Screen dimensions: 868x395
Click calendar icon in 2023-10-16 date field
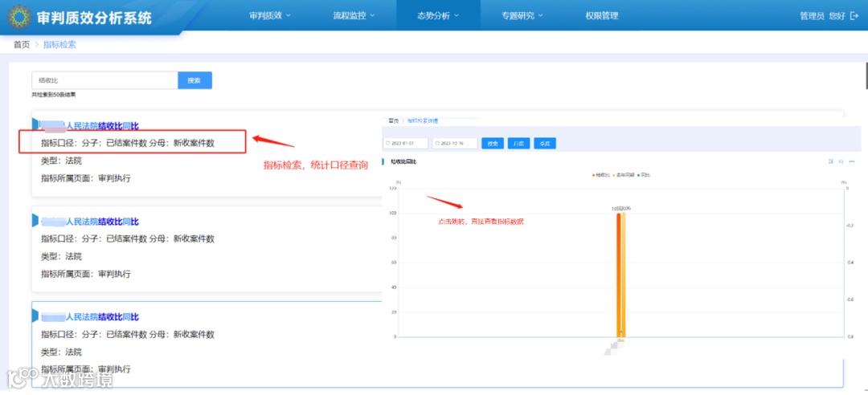(x=437, y=143)
